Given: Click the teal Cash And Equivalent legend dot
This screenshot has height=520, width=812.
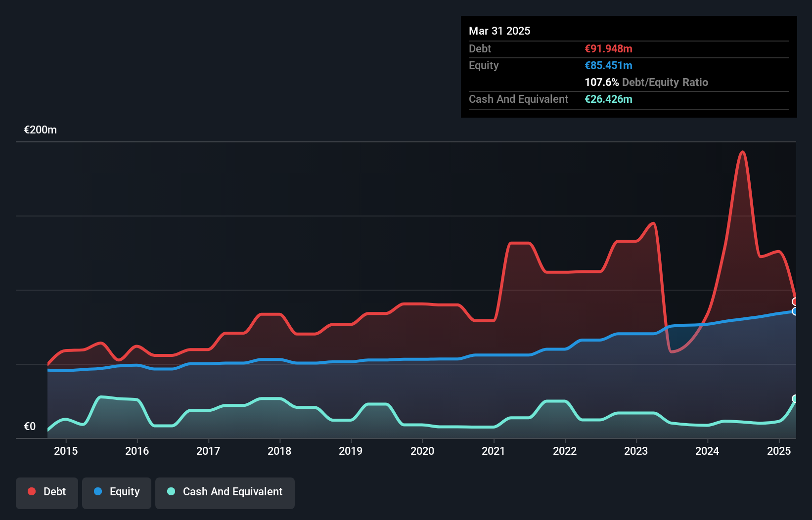Looking at the screenshot, I should (171, 491).
